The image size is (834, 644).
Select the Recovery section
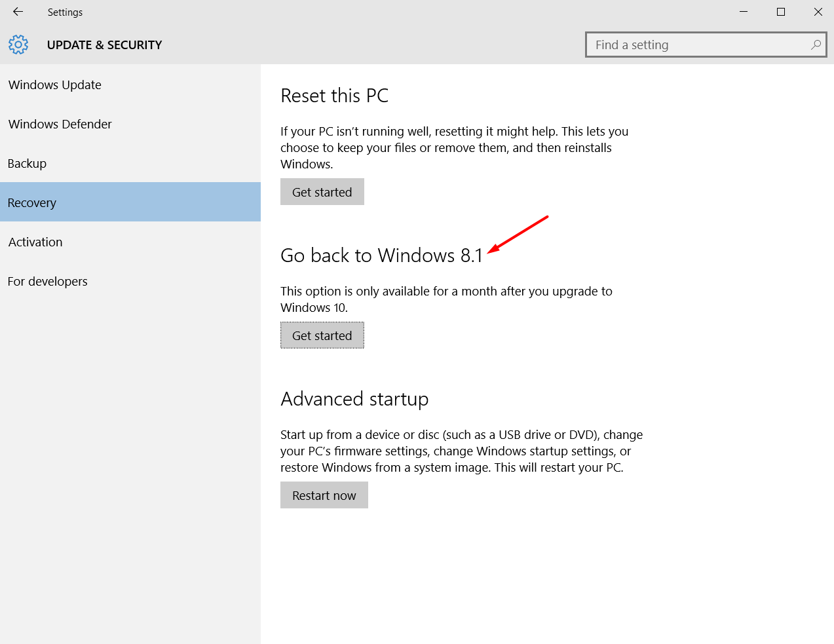click(31, 202)
